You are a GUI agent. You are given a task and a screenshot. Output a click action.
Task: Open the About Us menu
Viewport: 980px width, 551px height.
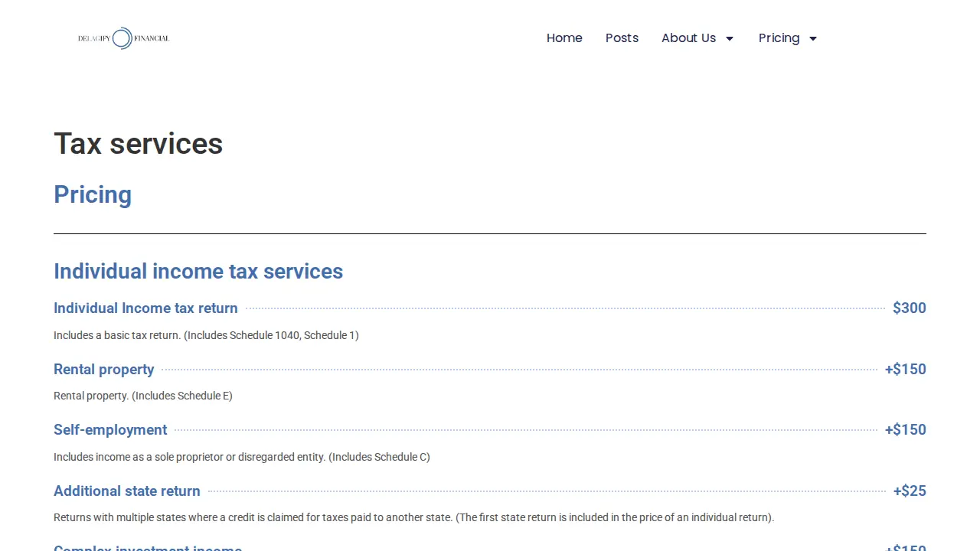(x=688, y=38)
